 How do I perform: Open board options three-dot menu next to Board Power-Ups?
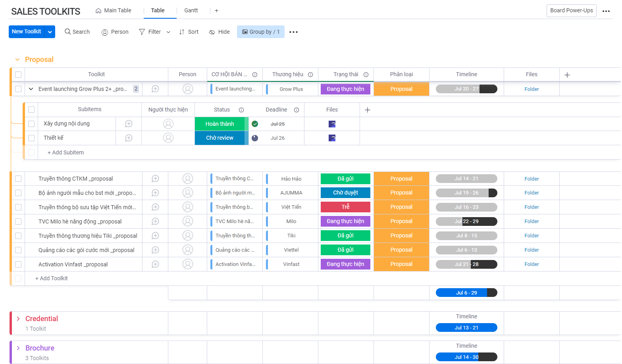click(606, 11)
